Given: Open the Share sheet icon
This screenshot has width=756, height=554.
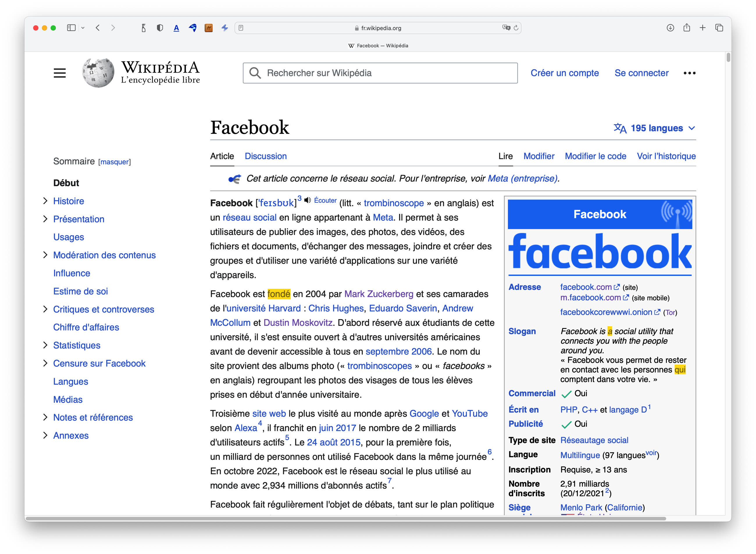Looking at the screenshot, I should click(x=686, y=28).
